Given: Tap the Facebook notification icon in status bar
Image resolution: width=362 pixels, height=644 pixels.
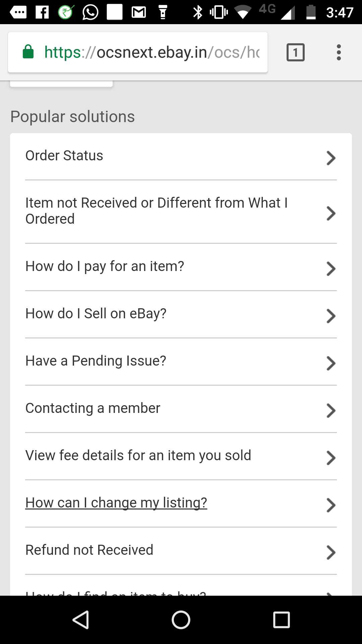Looking at the screenshot, I should point(42,12).
